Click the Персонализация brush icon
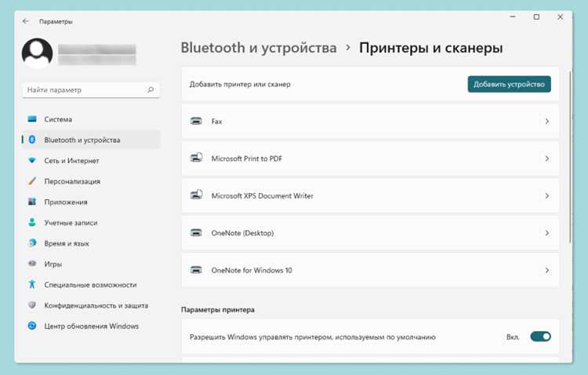 pos(32,181)
